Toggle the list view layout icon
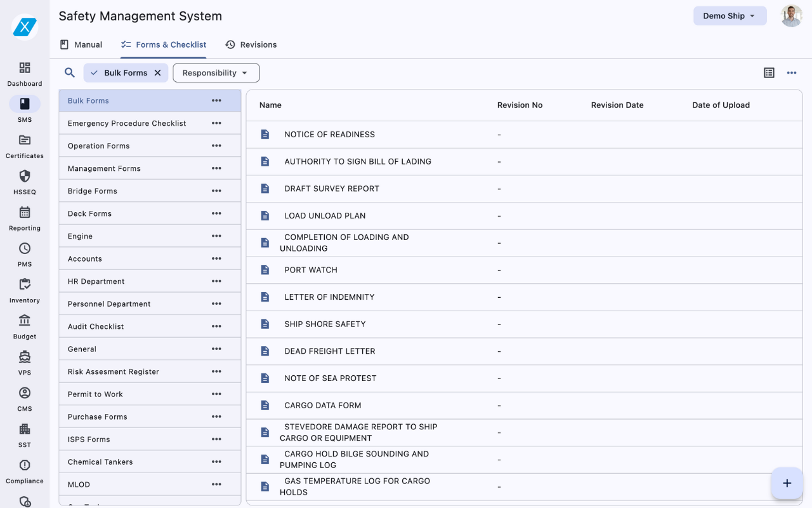The width and height of the screenshot is (812, 508). tap(769, 73)
